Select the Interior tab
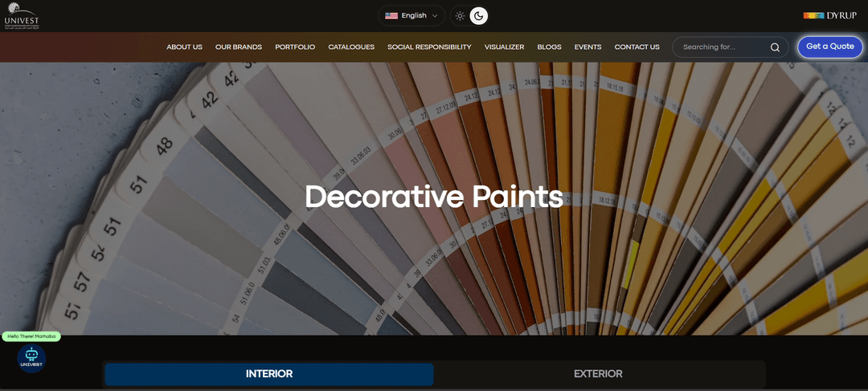 [269, 374]
